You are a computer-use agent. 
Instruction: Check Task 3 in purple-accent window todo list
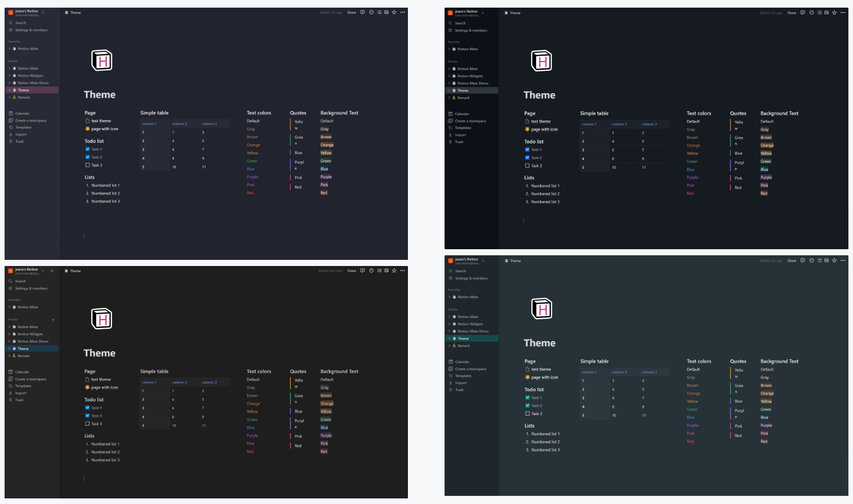point(87,165)
